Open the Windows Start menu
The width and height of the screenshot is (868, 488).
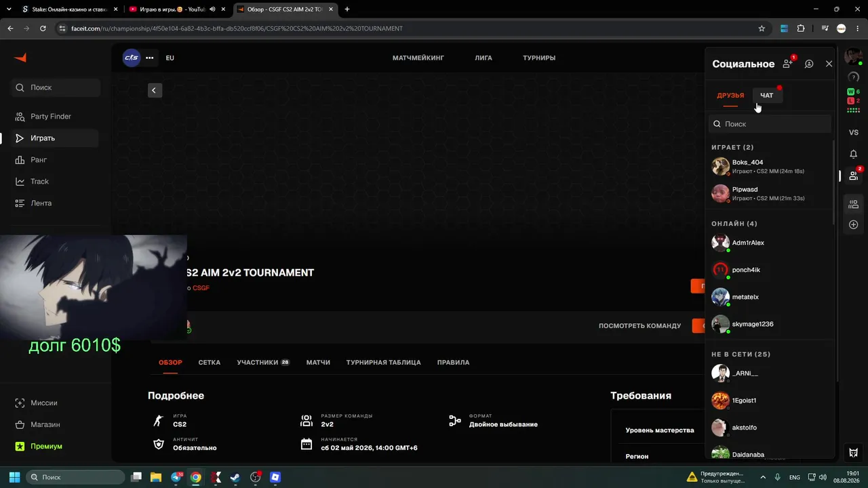14,477
